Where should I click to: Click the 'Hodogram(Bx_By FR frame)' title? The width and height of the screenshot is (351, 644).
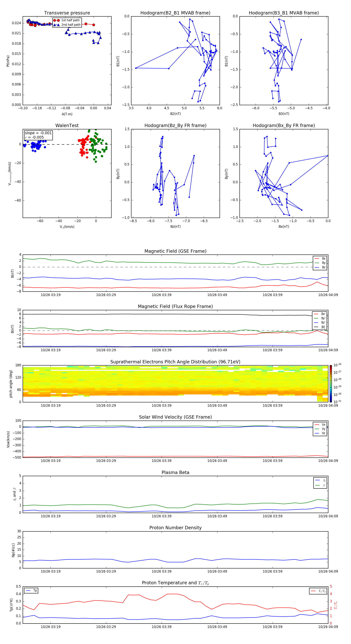pyautogui.click(x=284, y=125)
